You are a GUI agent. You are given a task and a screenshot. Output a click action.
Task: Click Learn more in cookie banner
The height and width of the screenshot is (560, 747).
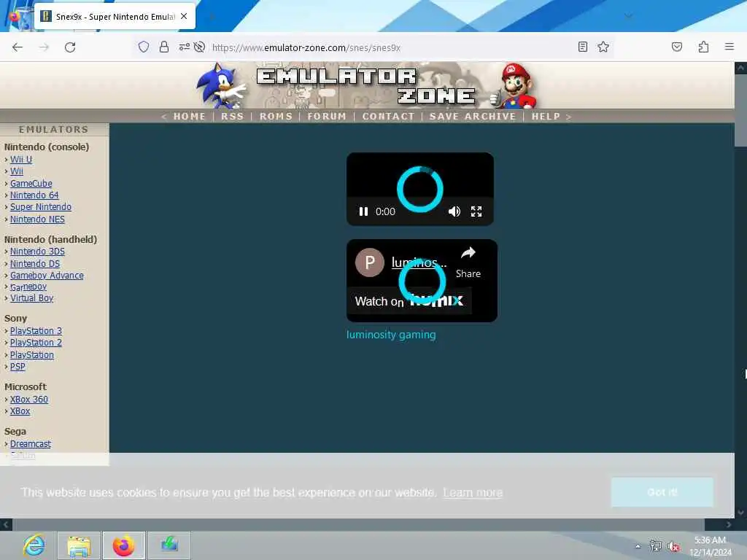pyautogui.click(x=473, y=492)
